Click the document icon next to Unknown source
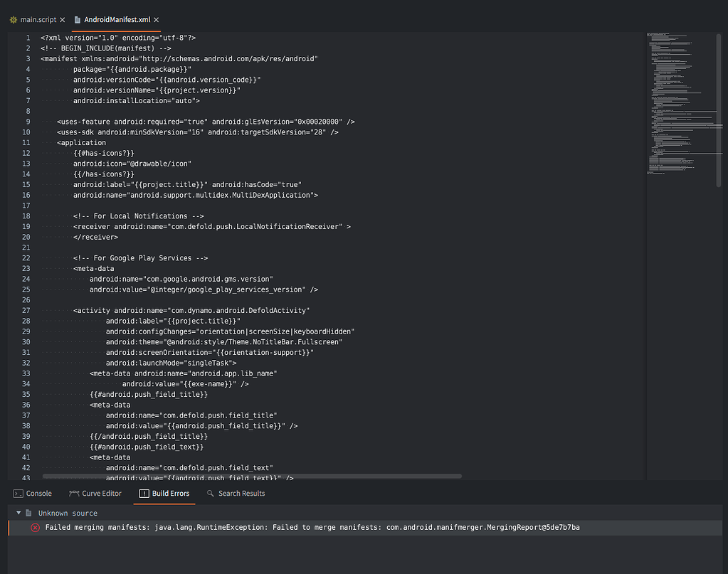 28,513
